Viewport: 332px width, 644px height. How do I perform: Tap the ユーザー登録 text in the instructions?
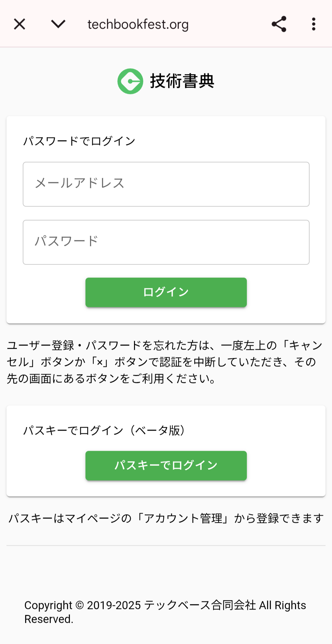41,346
